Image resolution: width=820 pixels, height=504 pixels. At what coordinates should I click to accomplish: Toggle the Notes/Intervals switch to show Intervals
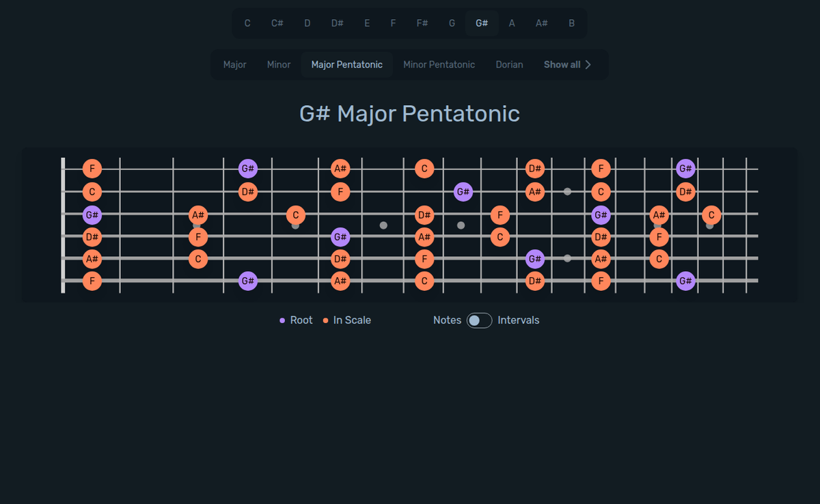click(479, 320)
